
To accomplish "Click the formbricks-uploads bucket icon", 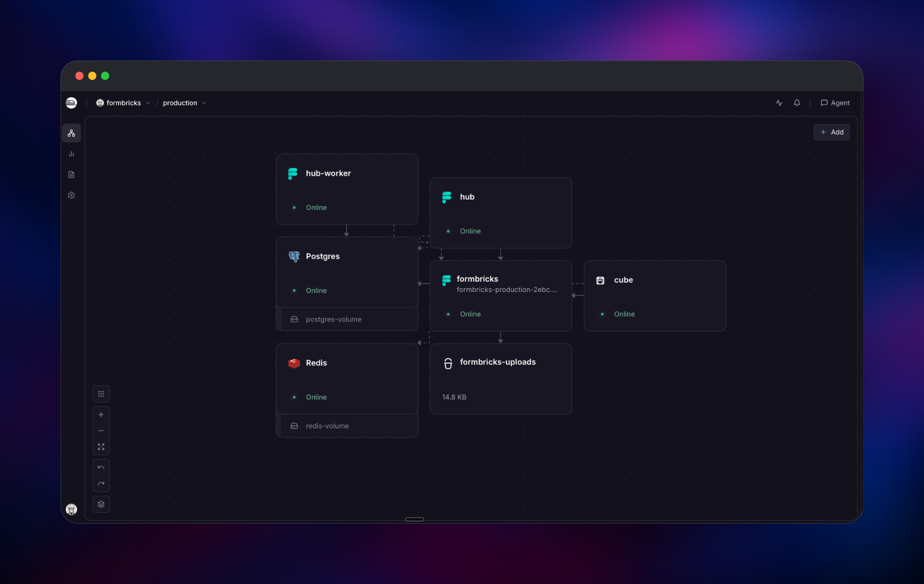I will pos(448,364).
